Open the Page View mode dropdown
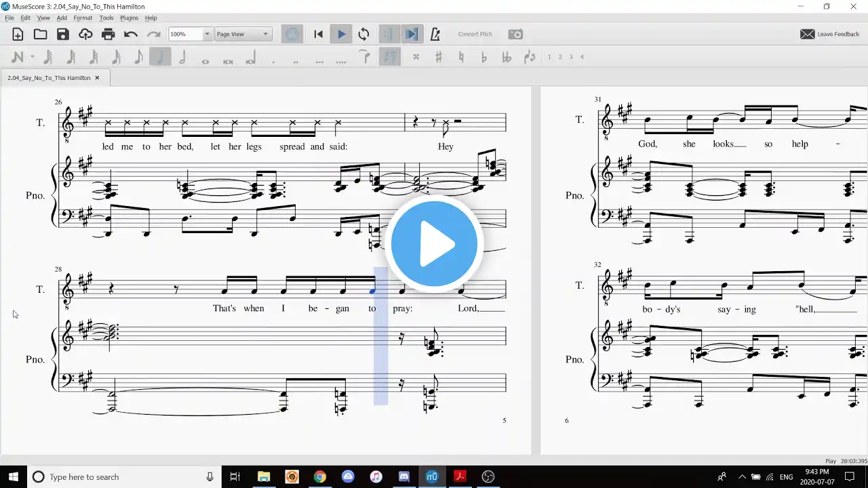Viewport: 868px width, 488px height. click(243, 34)
